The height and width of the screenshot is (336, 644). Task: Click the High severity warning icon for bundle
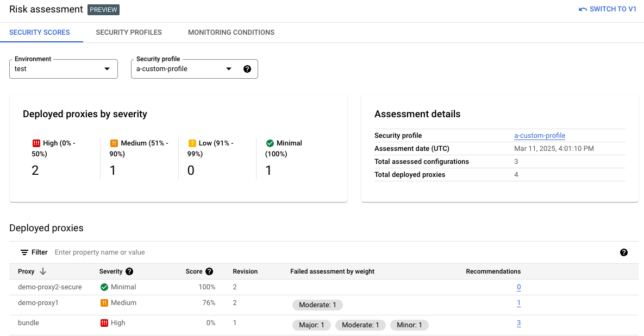[104, 323]
